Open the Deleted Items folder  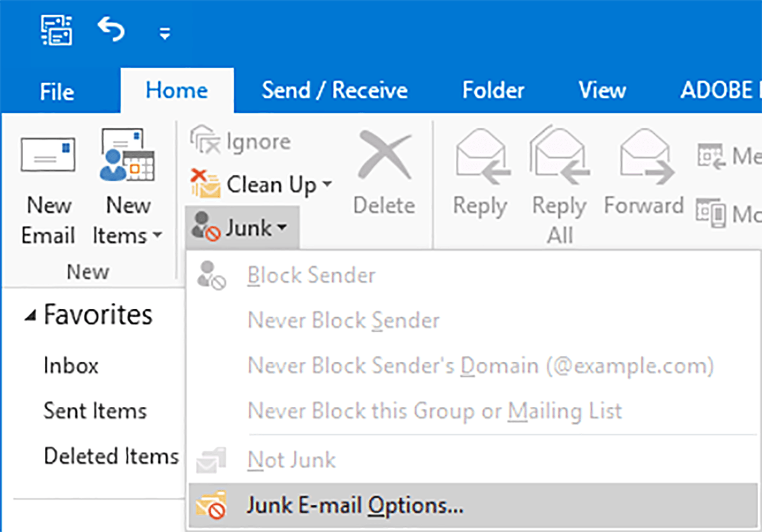pyautogui.click(x=111, y=456)
